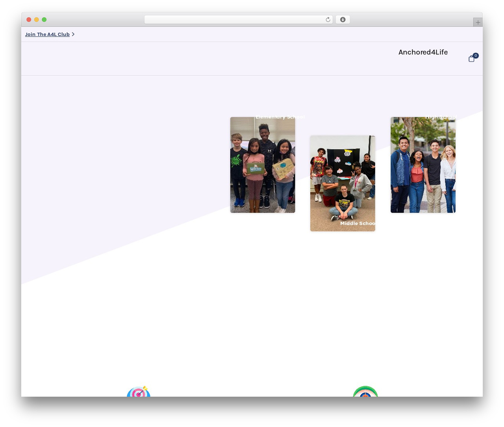504x427 pixels.
Task: Open a new tab with plus button
Action: [x=478, y=22]
